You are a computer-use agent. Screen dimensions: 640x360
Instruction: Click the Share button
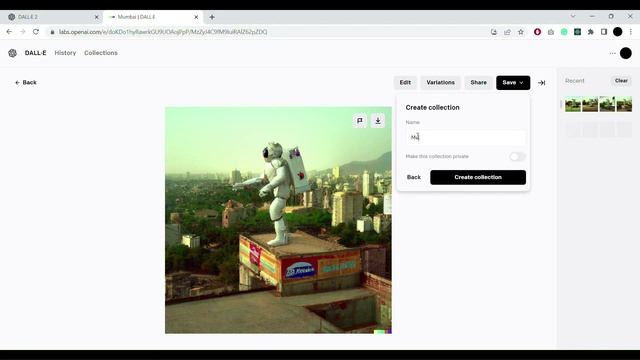point(478,82)
